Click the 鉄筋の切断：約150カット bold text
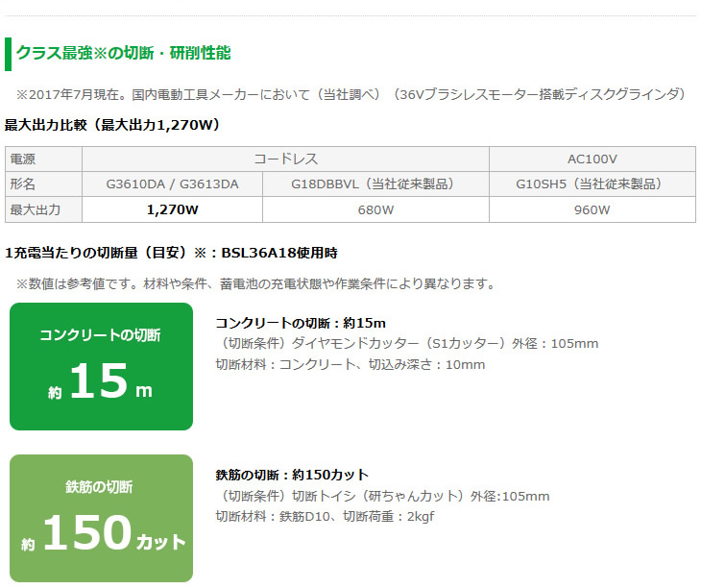The image size is (701, 588). (x=292, y=475)
